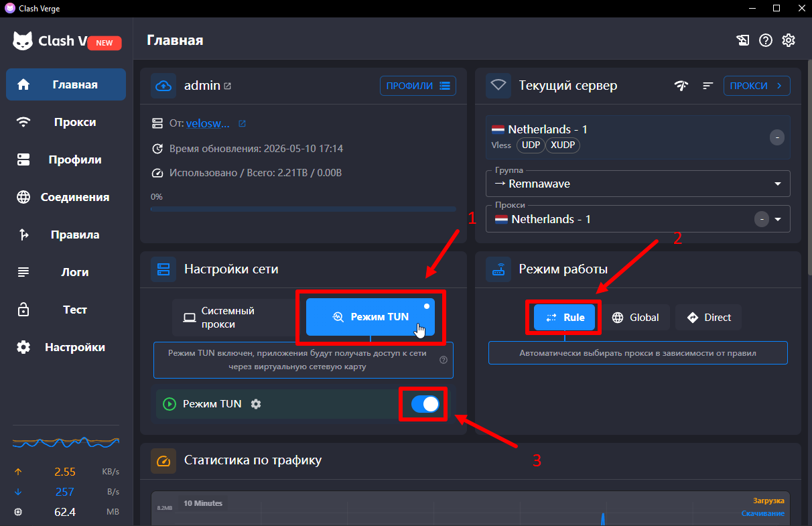
Task: Click the sort lines icon in server card
Action: point(707,86)
